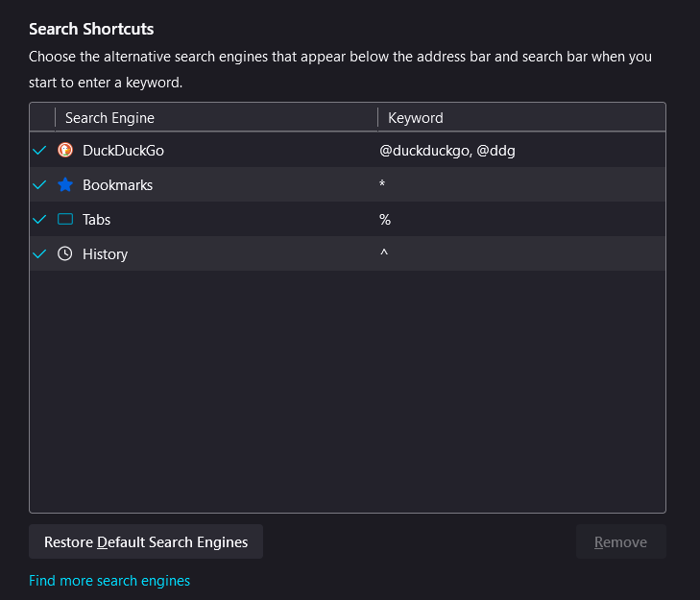Sort by the Keyword column header
Viewport: 700px width, 600px height.
pos(416,117)
